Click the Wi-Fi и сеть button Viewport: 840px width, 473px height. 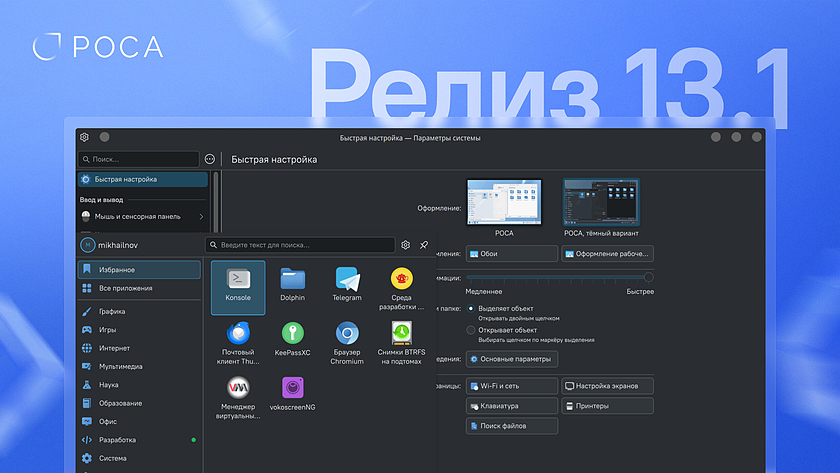point(511,386)
